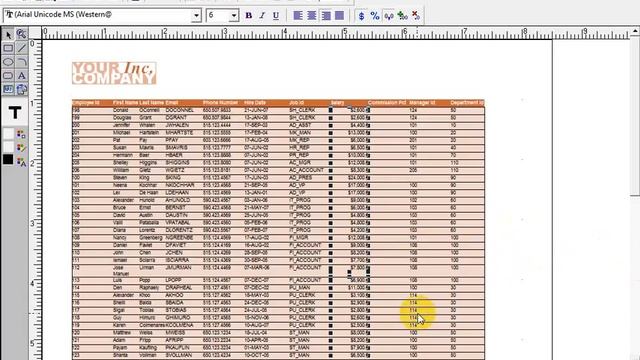This screenshot has height=360, width=640.
Task: Select the Phone Number column header
Action: [x=220, y=102]
